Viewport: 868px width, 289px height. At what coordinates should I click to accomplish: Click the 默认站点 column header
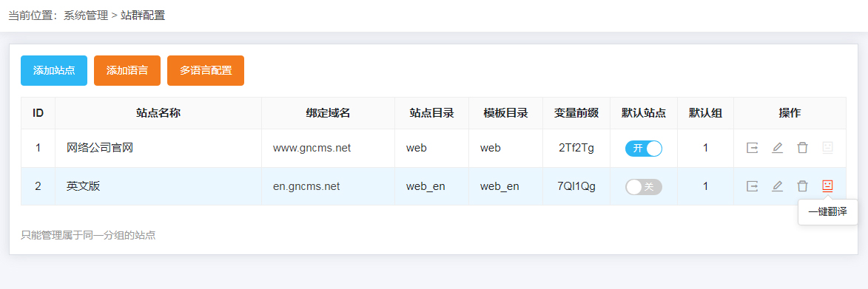tap(644, 113)
